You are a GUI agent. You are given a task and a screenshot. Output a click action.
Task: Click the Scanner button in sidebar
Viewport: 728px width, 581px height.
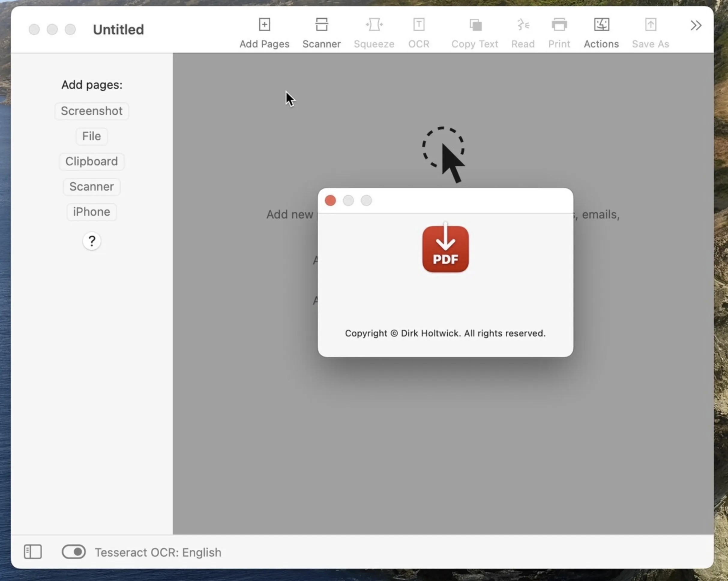tap(92, 186)
